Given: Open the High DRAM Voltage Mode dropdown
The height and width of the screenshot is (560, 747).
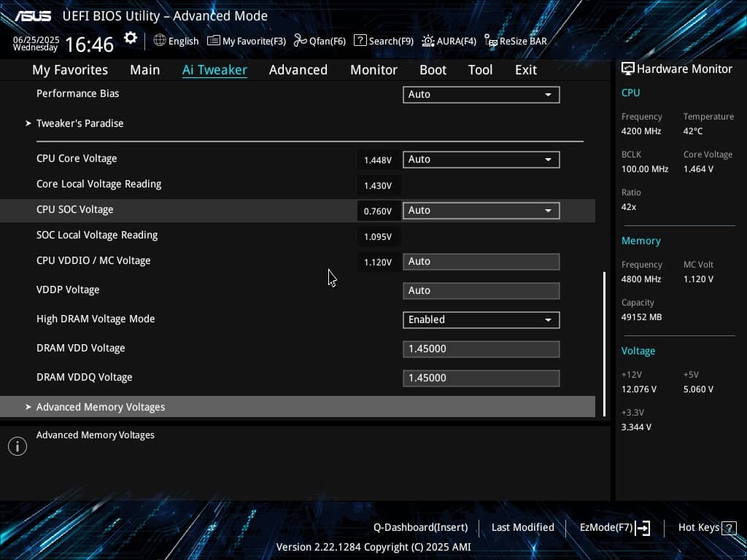Looking at the screenshot, I should [x=481, y=319].
